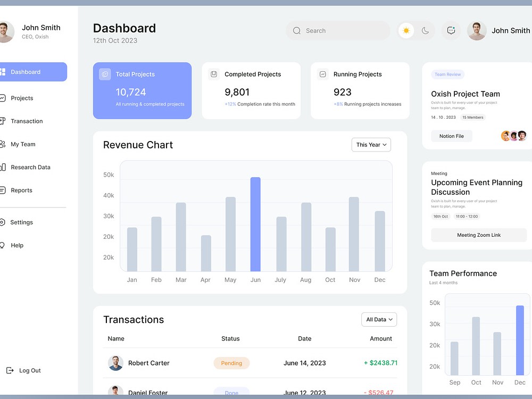Viewport: 532px width, 399px height.
Task: Click the magnifier icon in Search
Action: point(297,30)
